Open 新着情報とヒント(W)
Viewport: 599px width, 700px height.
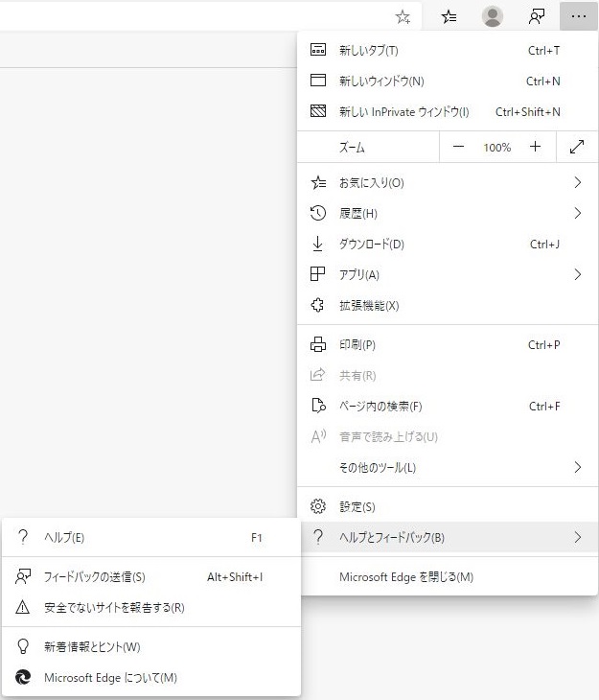[x=151, y=646]
